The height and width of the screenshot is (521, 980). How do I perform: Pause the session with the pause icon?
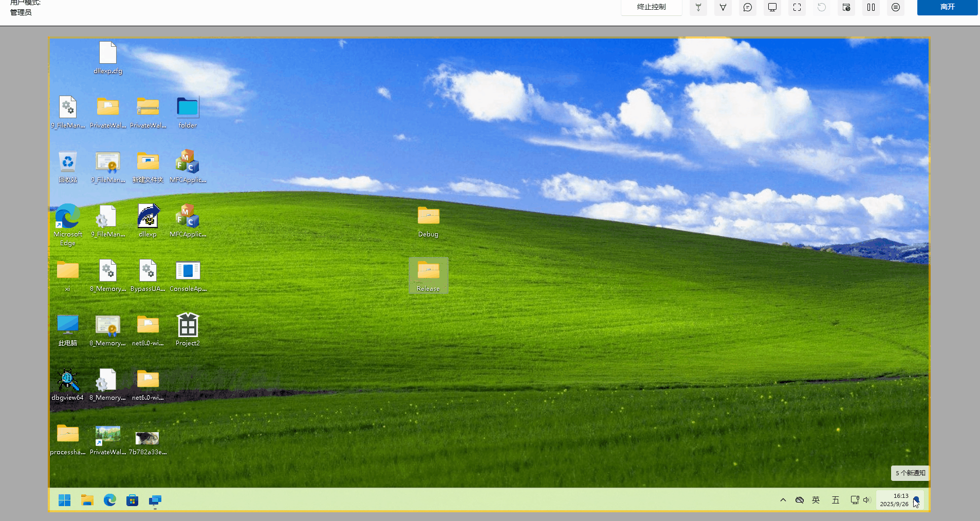click(x=871, y=7)
